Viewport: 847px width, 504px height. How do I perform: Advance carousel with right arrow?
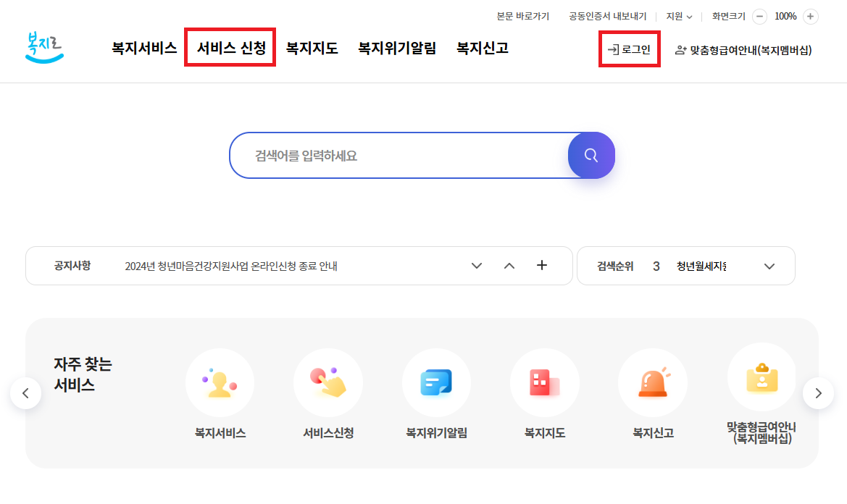[x=819, y=392]
